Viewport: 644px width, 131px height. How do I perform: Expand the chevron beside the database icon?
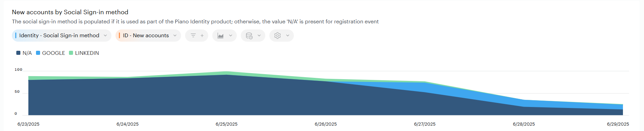(259, 36)
